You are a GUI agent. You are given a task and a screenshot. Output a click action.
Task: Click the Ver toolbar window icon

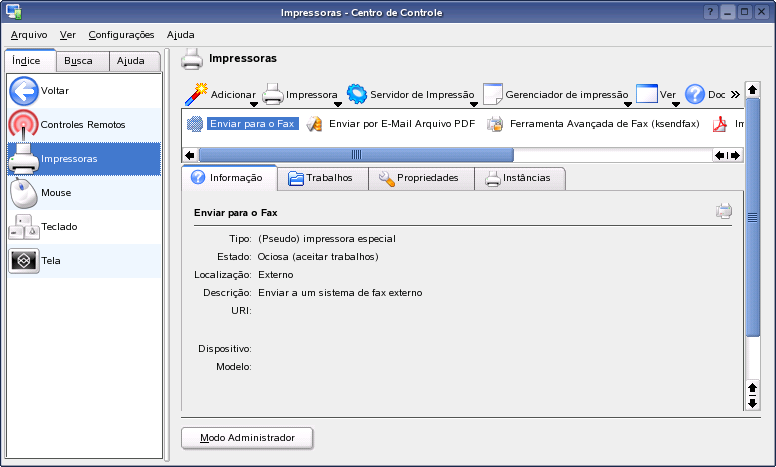[646, 94]
